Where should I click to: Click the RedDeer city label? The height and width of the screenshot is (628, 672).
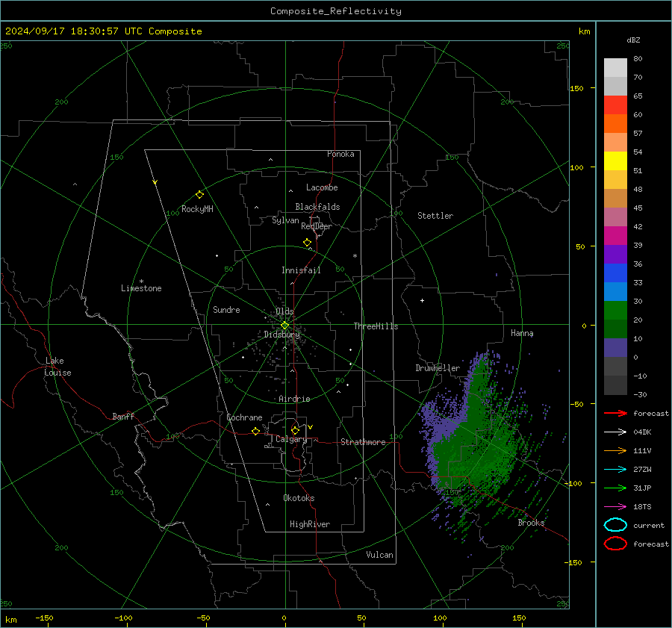coord(317,226)
